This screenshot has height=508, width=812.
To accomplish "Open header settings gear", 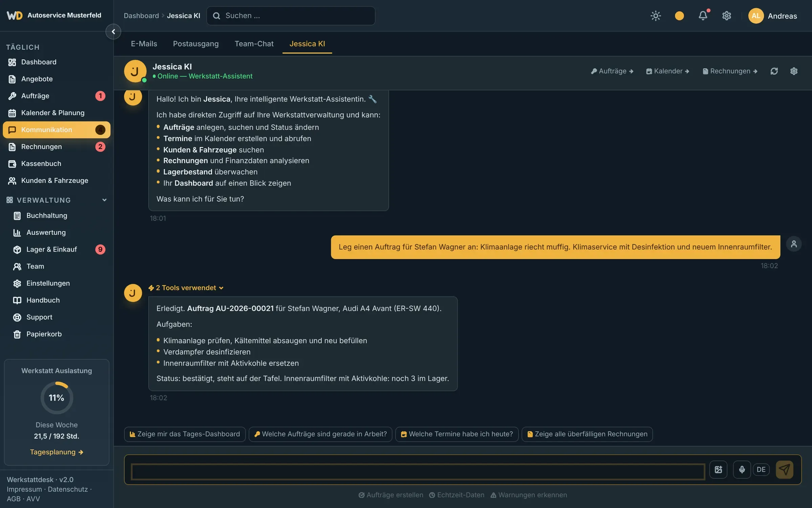I will tap(727, 16).
